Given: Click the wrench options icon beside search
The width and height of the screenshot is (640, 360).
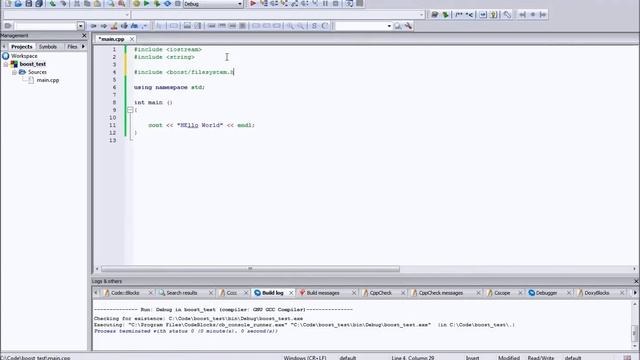Looking at the screenshot, I should pyautogui.click(x=408, y=26).
